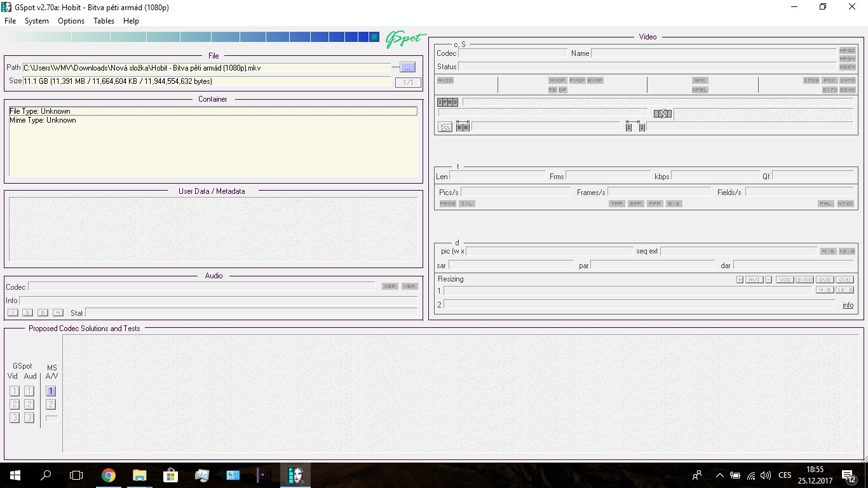Click the PAL indicator badge
The height and width of the screenshot is (488, 868).
tap(825, 203)
